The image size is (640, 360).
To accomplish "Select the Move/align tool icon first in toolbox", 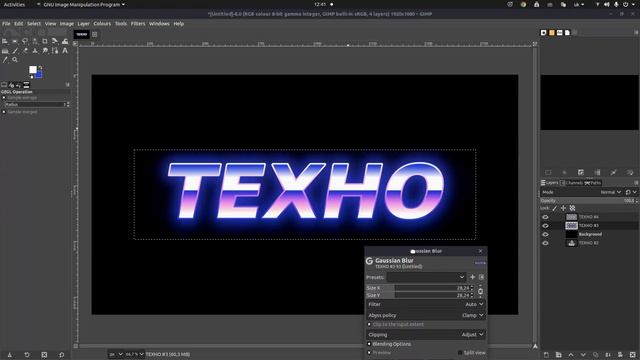I will [4, 41].
